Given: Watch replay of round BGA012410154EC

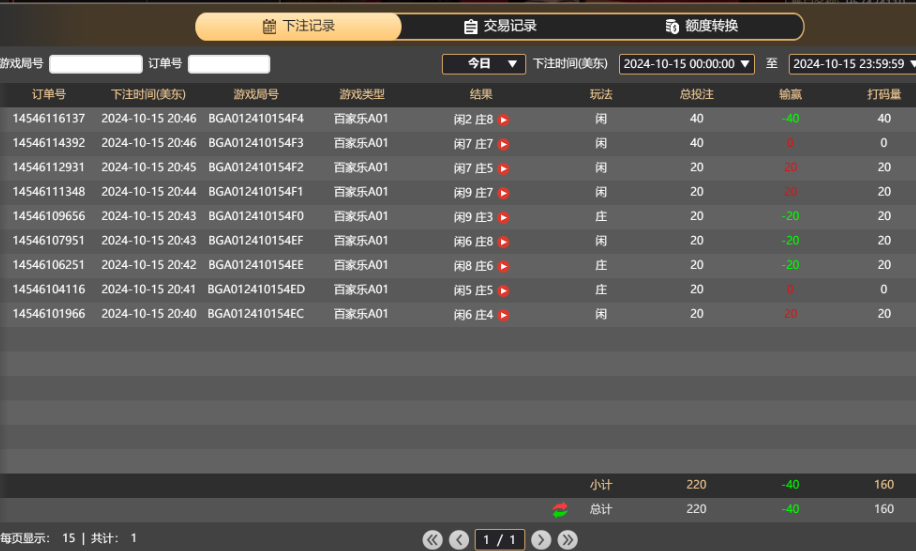Looking at the screenshot, I should [x=504, y=315].
